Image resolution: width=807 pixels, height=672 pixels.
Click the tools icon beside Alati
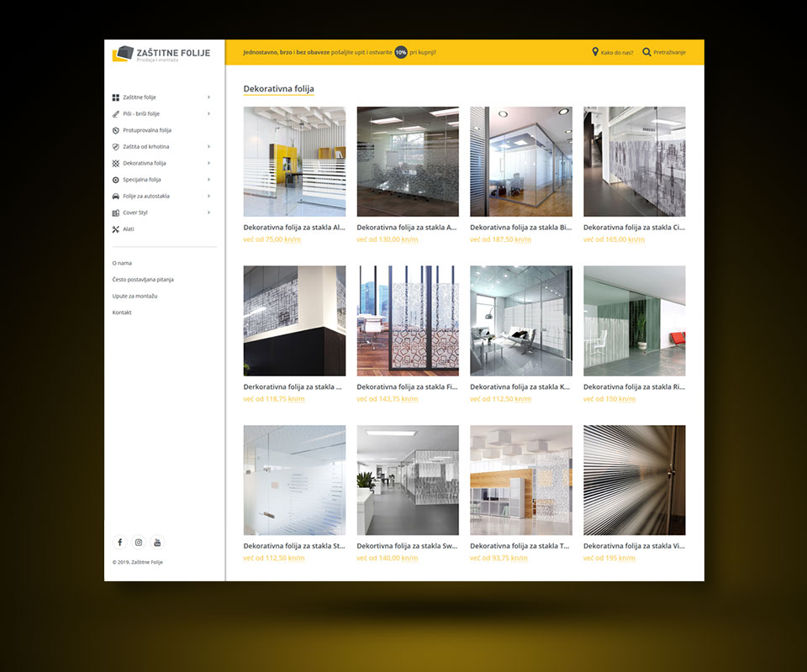116,228
